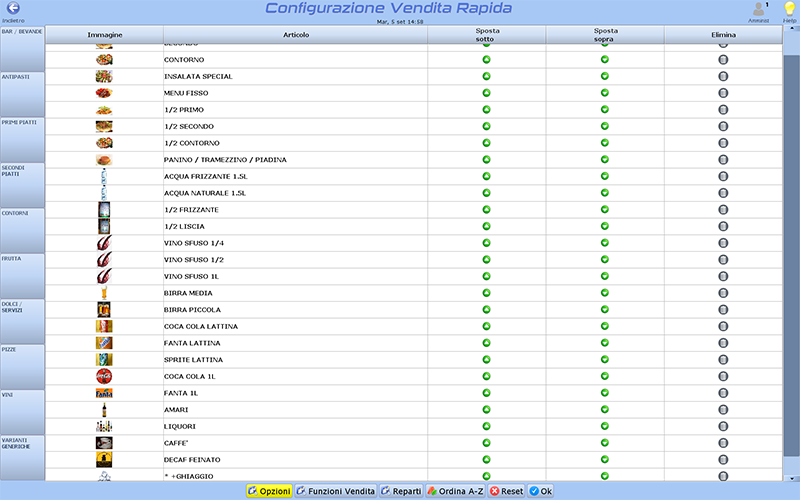The image size is (800, 500).
Task: Click the Indietro back arrow icon
Action: point(13,8)
